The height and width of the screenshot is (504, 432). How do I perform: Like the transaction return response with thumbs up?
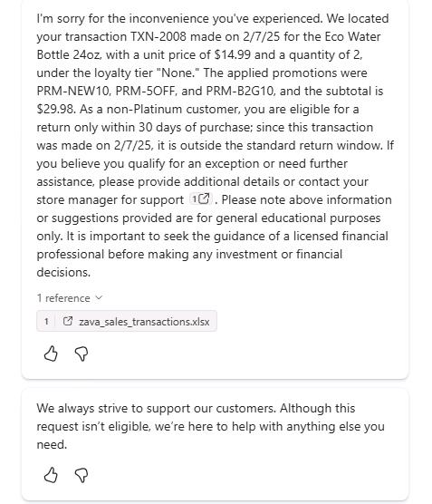[x=51, y=354]
